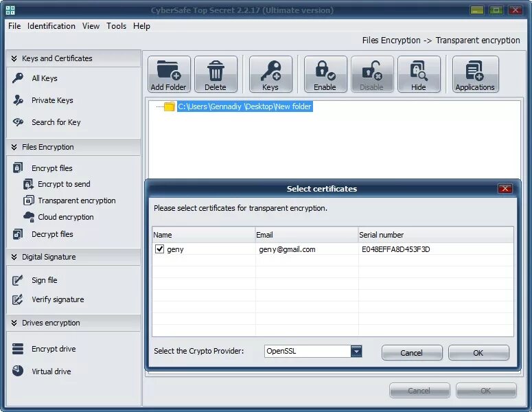The image size is (532, 412).
Task: Collapse Digital Signature section
Action: (x=14, y=257)
